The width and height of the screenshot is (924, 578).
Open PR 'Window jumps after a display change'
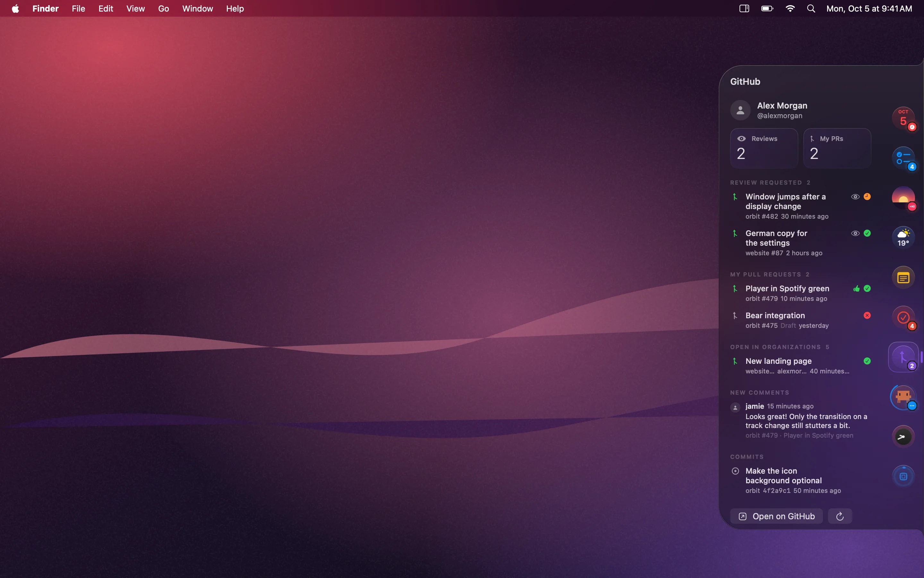coord(800,206)
